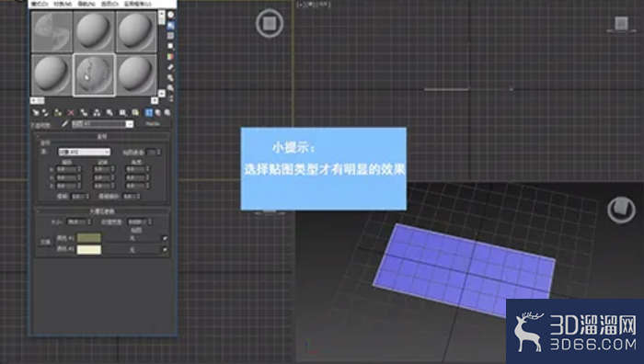Click the Make Unique icon
This screenshot has width=644, height=364.
[x=97, y=112]
